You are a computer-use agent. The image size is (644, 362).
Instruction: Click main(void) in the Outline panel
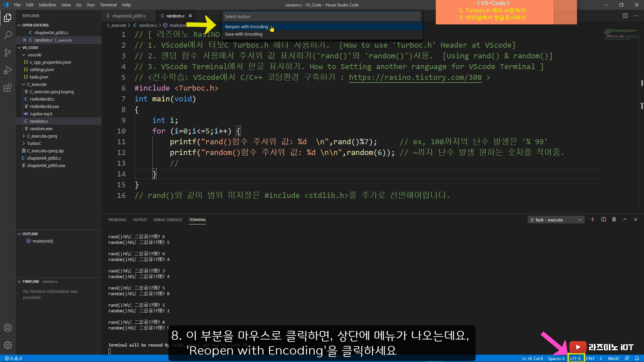pos(43,241)
